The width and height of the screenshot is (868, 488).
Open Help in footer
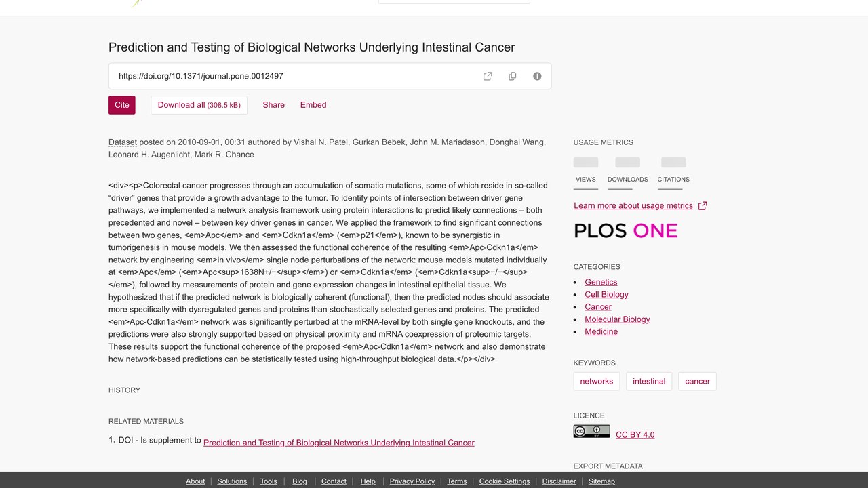tap(368, 481)
